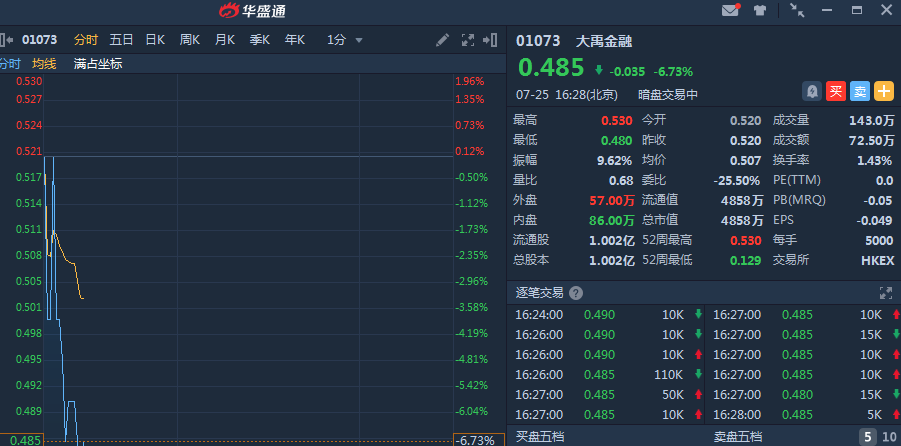The width and height of the screenshot is (901, 446).
Task: Expand the 逐笔交易 panel to fullscreen
Action: pyautogui.click(x=884, y=293)
